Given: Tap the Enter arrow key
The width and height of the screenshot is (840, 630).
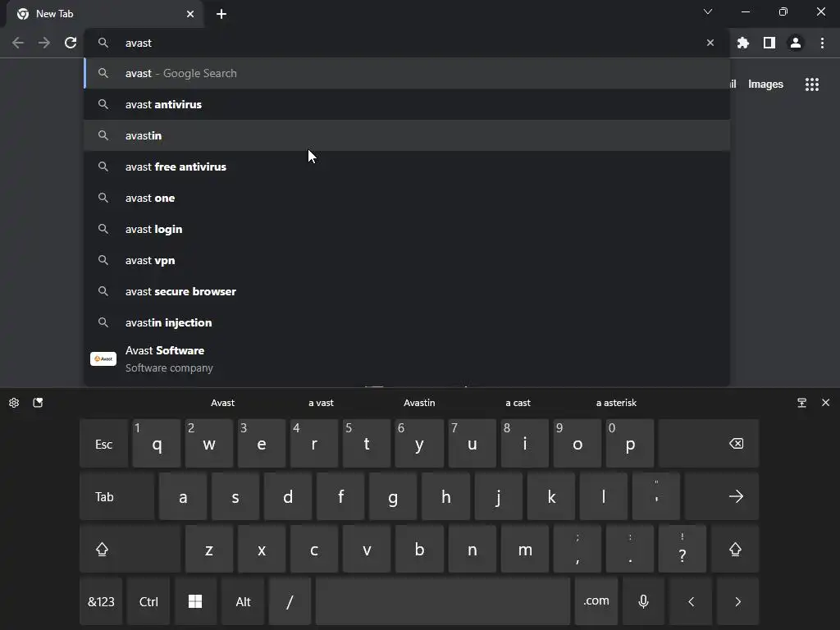Looking at the screenshot, I should pos(722,496).
